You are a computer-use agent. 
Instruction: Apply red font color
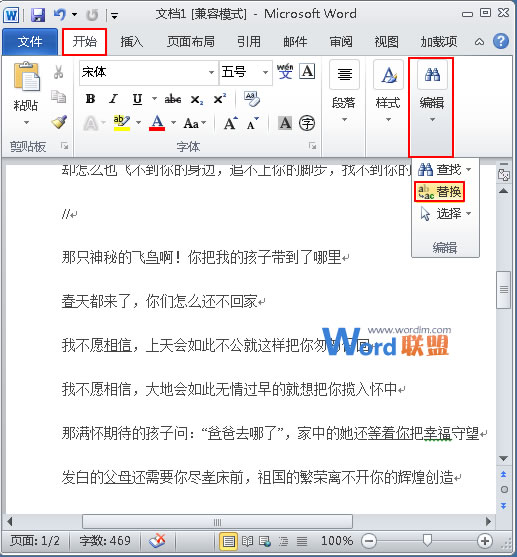[157, 123]
